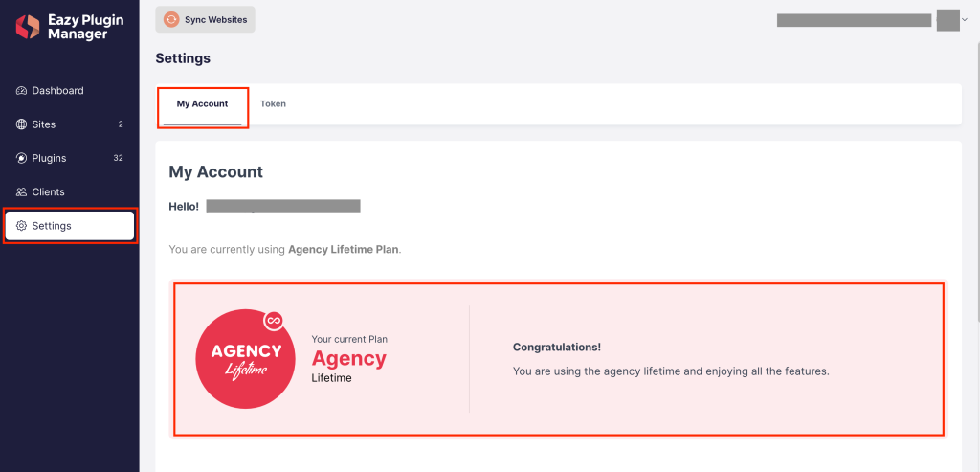Viewport: 980px width, 472px height.
Task: Open the user account dropdown chevron
Action: 965,19
